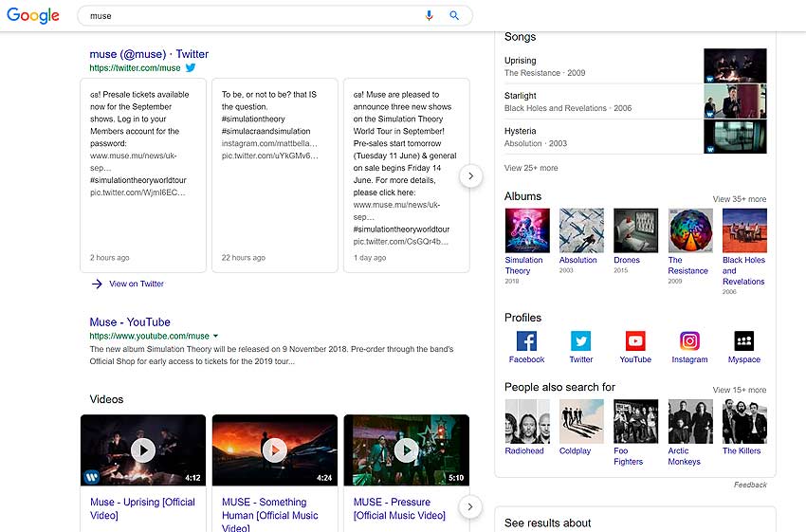Click Radiohead name link
Image resolution: width=806 pixels, height=532 pixels.
tap(524, 450)
